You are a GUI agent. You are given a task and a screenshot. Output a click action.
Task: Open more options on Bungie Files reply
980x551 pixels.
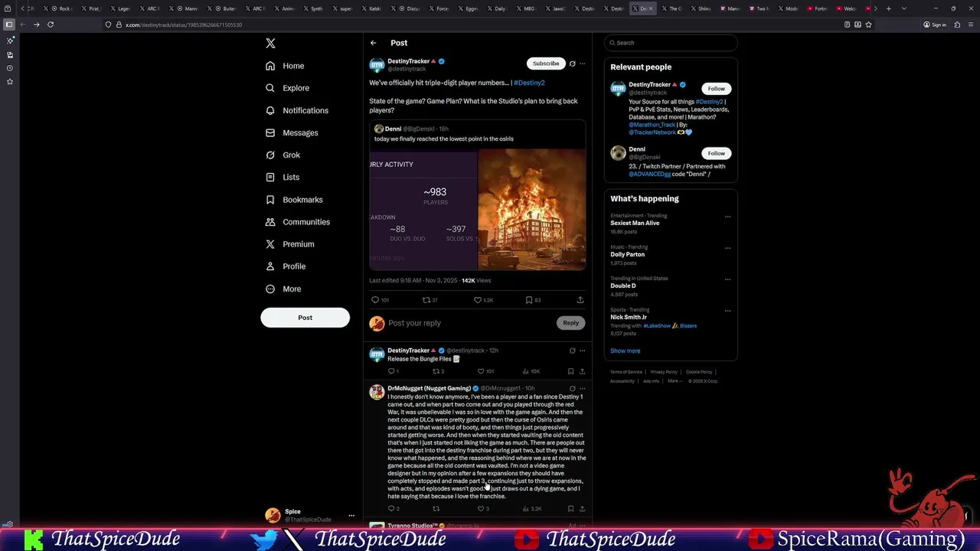(x=582, y=350)
